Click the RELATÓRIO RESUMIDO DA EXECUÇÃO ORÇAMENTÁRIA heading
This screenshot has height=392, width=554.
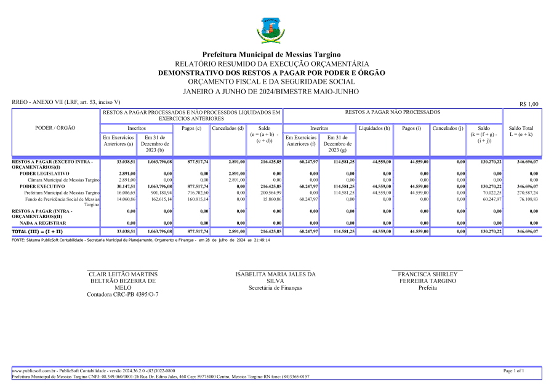pos(271,64)
